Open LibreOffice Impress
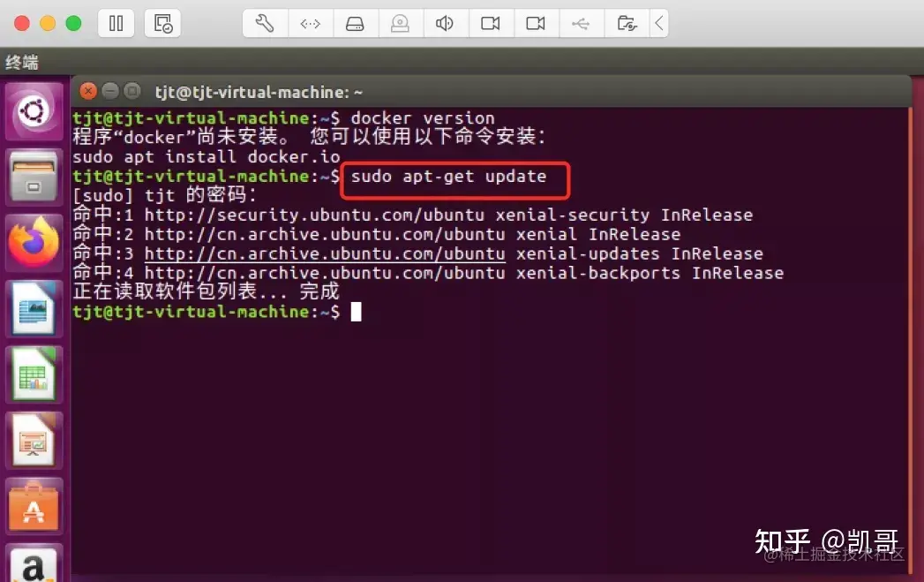The image size is (924, 582). click(34, 441)
